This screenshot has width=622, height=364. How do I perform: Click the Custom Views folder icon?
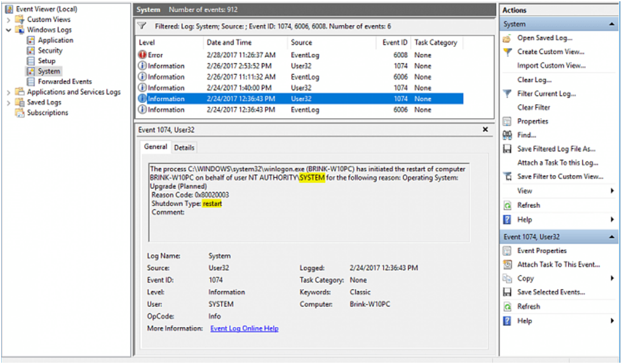click(20, 20)
